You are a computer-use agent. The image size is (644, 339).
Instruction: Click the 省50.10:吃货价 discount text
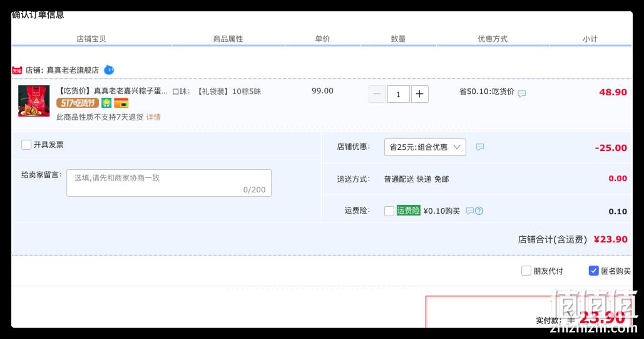487,91
